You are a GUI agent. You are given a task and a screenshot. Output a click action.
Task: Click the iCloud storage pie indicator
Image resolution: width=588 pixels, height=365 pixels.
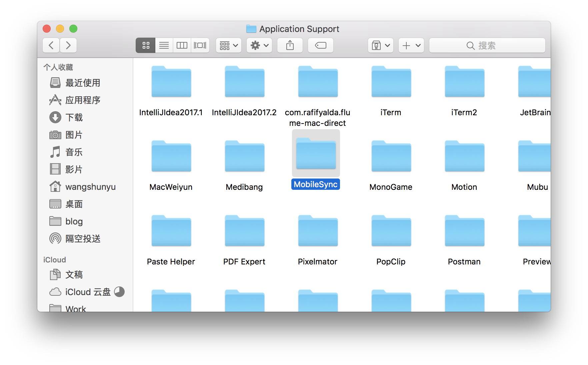(119, 292)
